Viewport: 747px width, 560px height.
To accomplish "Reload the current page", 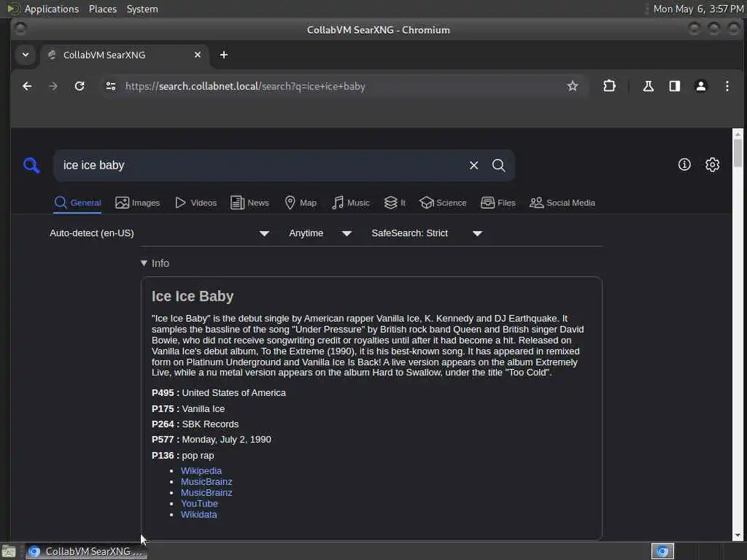I will [x=80, y=86].
